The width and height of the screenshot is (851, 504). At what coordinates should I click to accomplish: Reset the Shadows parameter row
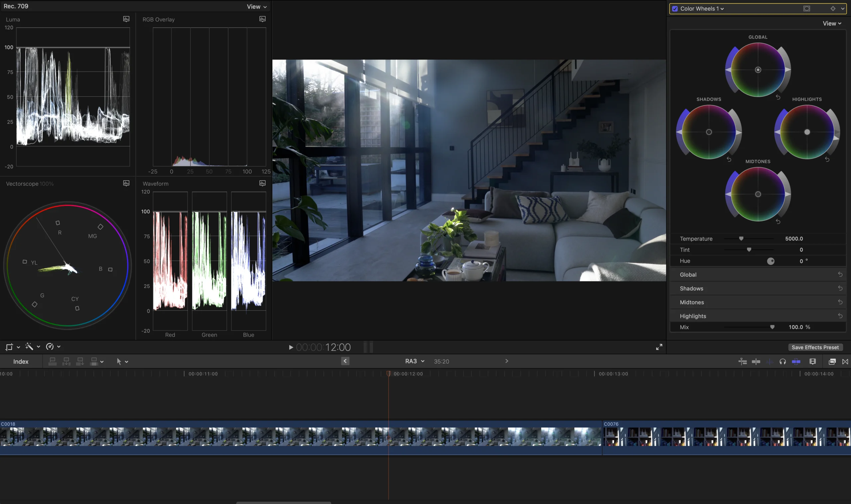(840, 288)
